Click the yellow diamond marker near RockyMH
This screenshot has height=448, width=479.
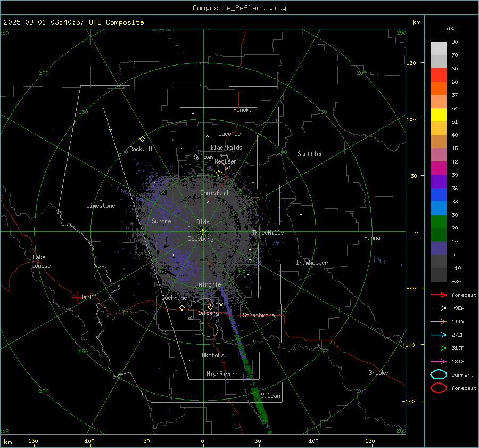tap(142, 139)
